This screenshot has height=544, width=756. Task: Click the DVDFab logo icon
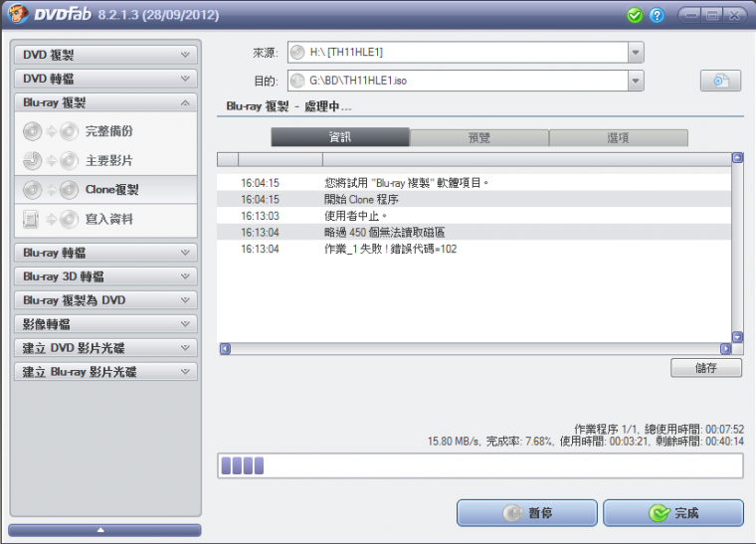[18, 15]
